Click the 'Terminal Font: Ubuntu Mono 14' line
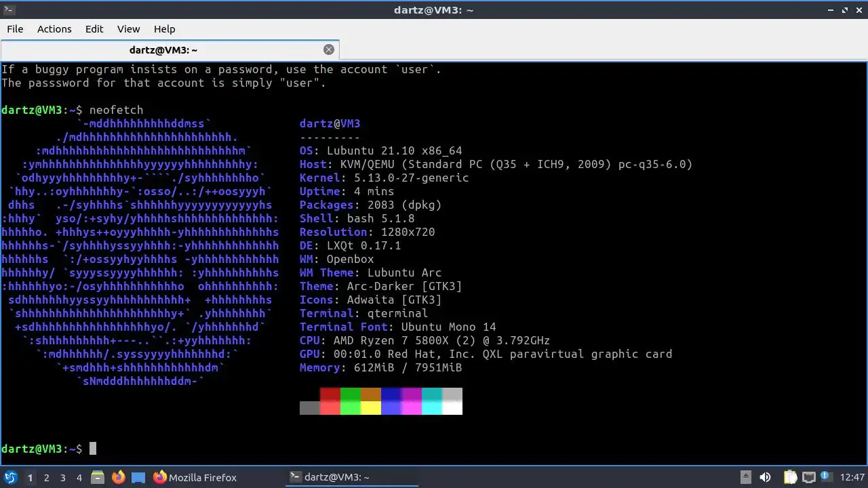 click(398, 327)
